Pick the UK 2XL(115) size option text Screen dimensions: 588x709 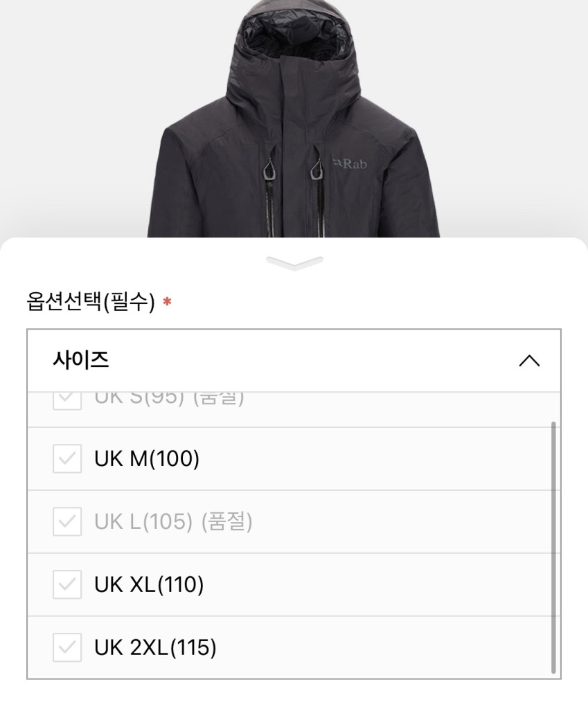[x=155, y=648]
